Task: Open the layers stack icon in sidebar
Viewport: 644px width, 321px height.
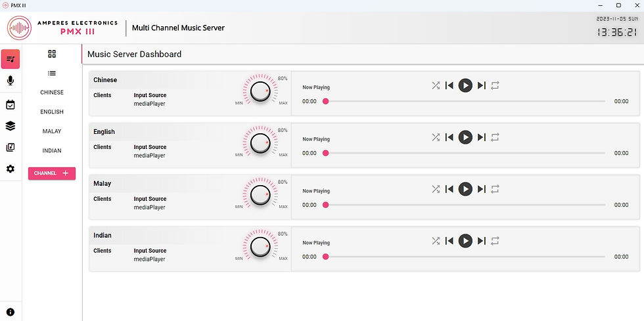Action: 11,126
